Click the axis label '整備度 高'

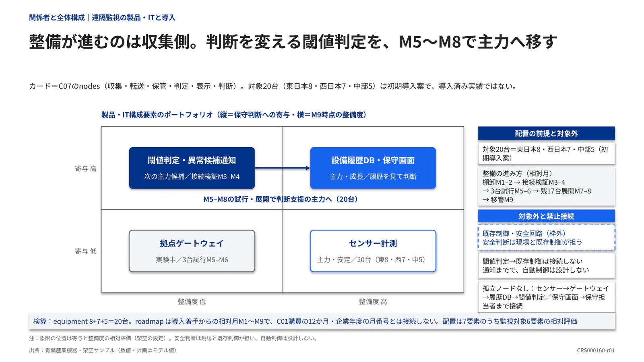(x=373, y=301)
